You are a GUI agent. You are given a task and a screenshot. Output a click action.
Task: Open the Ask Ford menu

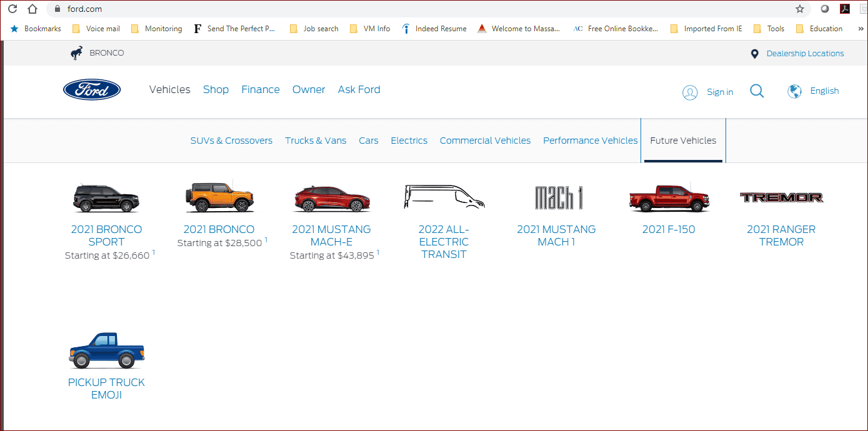359,89
